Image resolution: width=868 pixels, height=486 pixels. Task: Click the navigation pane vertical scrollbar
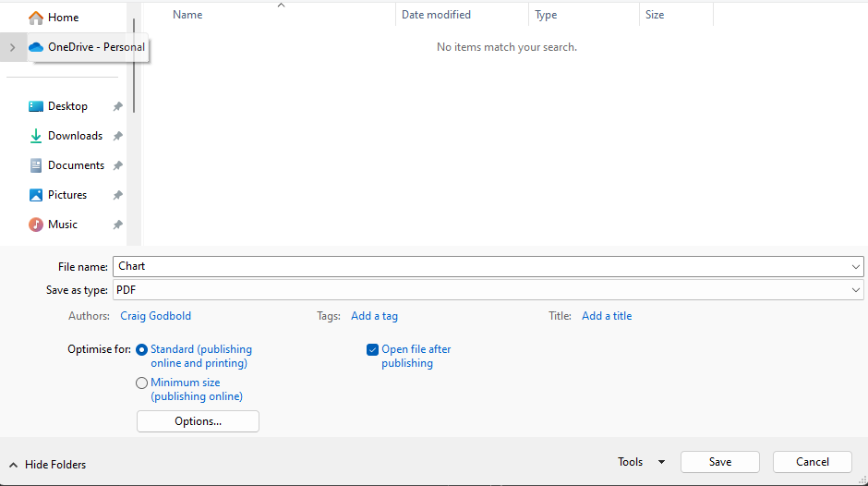(134, 65)
